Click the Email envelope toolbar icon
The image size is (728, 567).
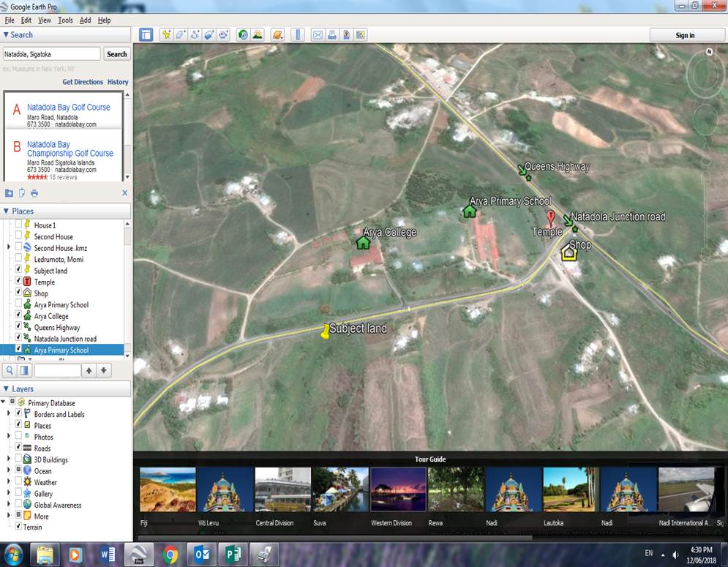pyautogui.click(x=318, y=34)
